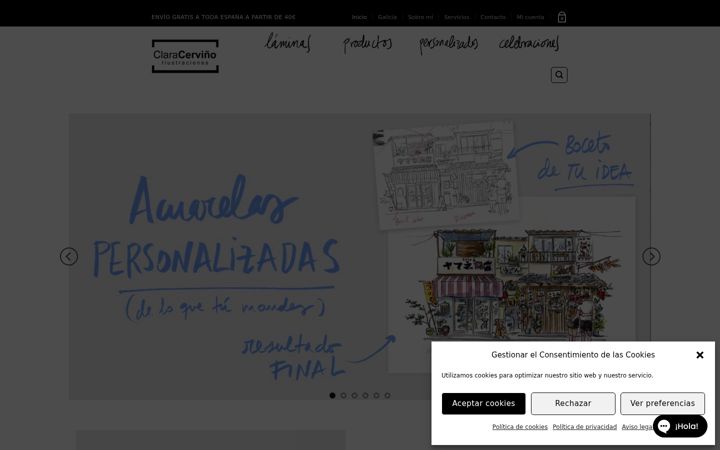Open Sobre mí page
The height and width of the screenshot is (450, 720).
click(x=420, y=17)
